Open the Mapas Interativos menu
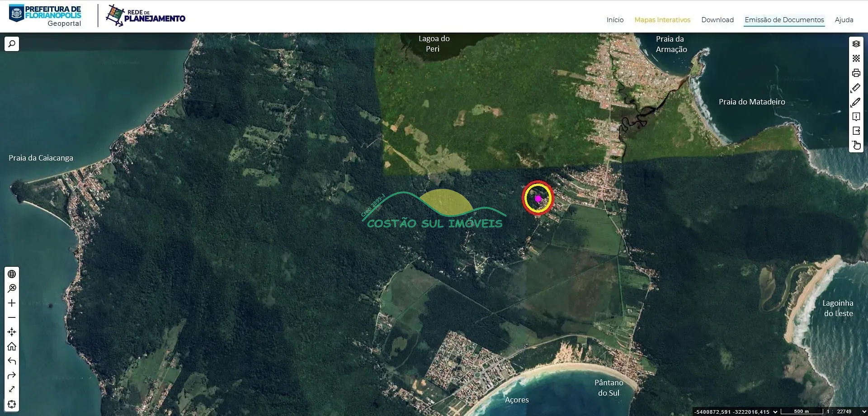Image resolution: width=868 pixels, height=416 pixels. click(662, 20)
